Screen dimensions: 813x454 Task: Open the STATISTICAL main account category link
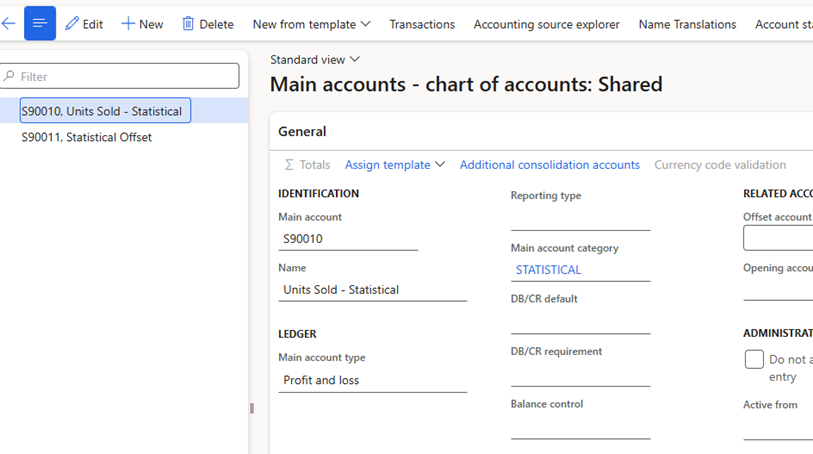pos(548,270)
